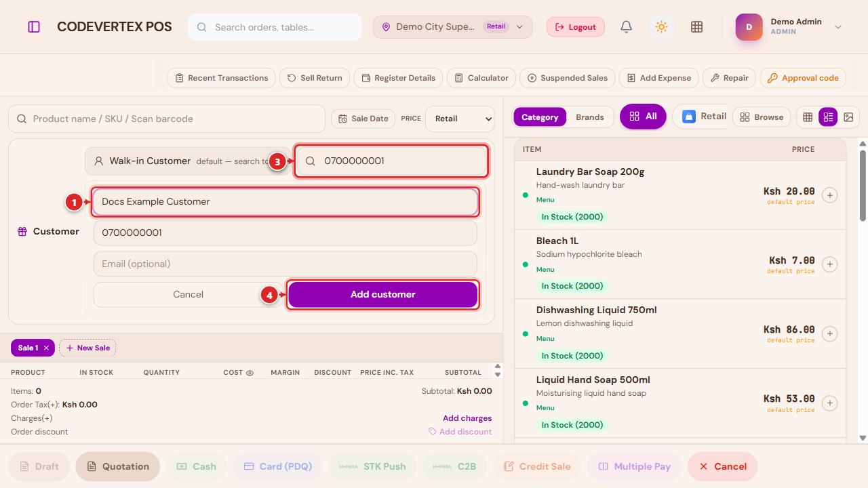Open Recent Transactions
Screen dimensions: 868x488
point(222,78)
